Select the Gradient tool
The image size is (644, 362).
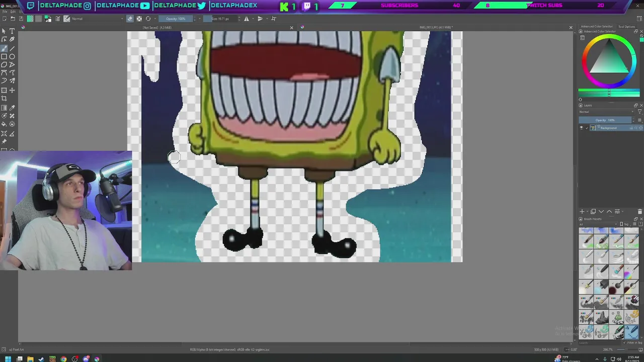[4, 108]
